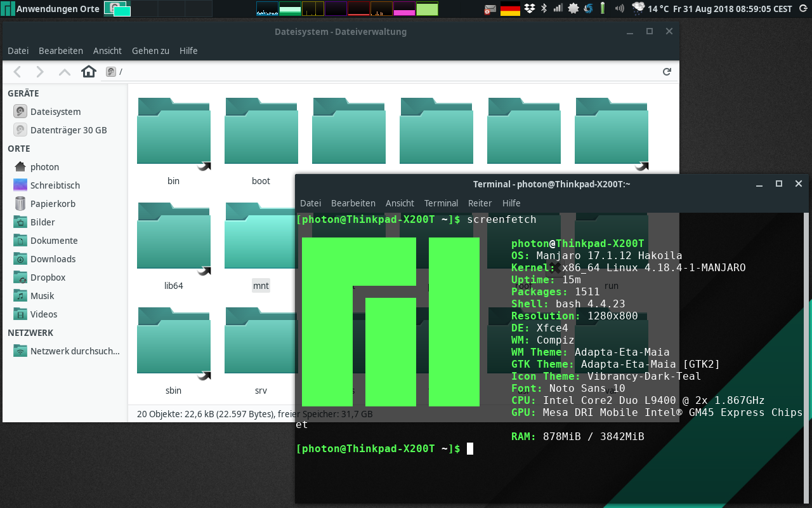Open the Reiter tabs menu in Terminal
The height and width of the screenshot is (508, 812).
pos(480,203)
